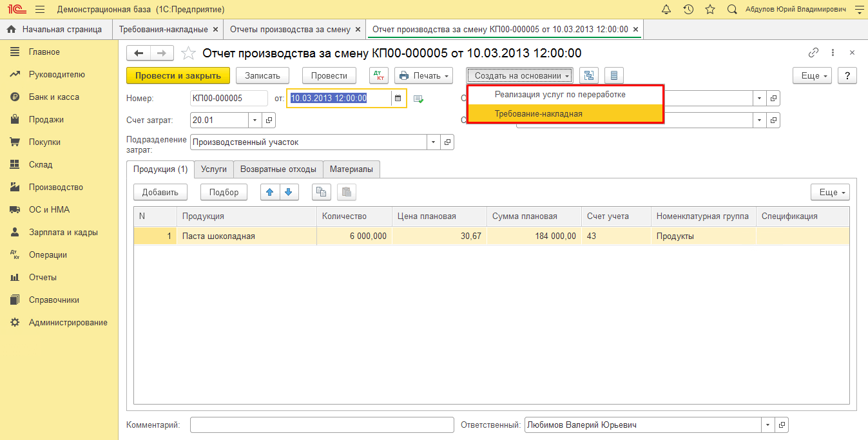The height and width of the screenshot is (440, 868).
Task: Open document structure icon next to Создать на основании
Action: tap(588, 75)
